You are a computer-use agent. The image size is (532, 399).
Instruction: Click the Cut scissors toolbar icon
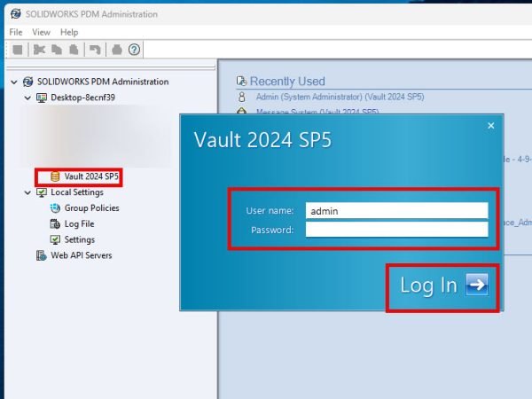click(39, 50)
